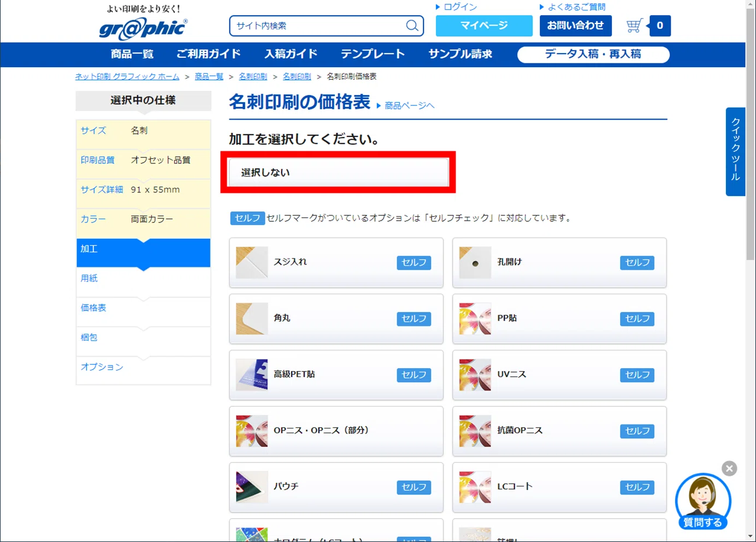Click the セルフ badge on 高級PET貼
Image resolution: width=756 pixels, height=542 pixels.
click(x=414, y=375)
